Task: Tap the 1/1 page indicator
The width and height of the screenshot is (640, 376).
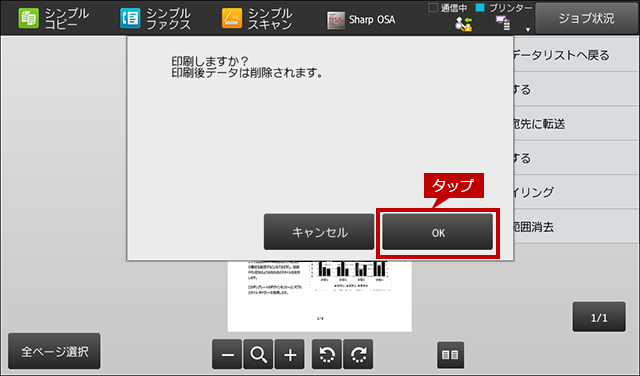Action: click(x=599, y=317)
